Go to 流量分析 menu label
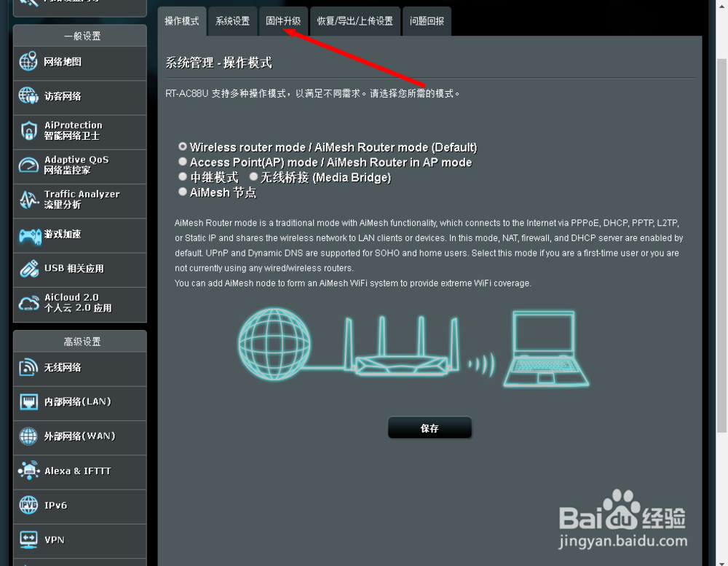Viewport: 728px width, 566px height. (63, 205)
